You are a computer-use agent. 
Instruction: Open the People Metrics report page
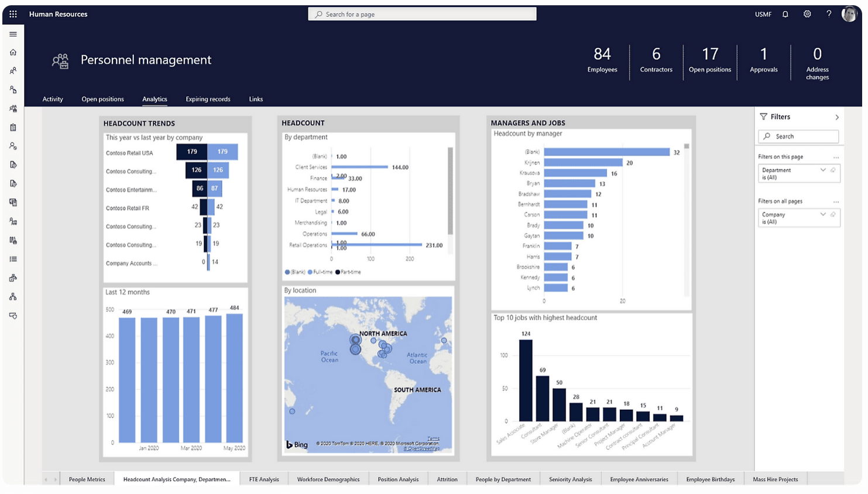pyautogui.click(x=87, y=479)
